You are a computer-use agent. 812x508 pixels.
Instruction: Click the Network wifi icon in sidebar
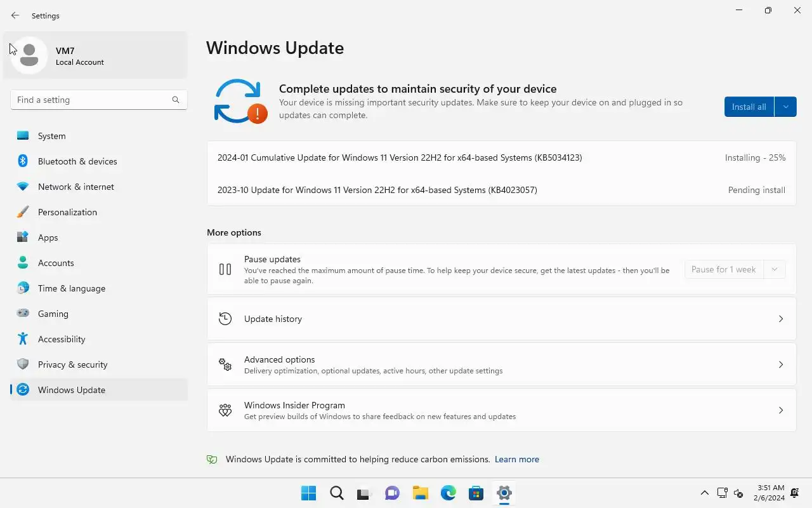[23, 187]
